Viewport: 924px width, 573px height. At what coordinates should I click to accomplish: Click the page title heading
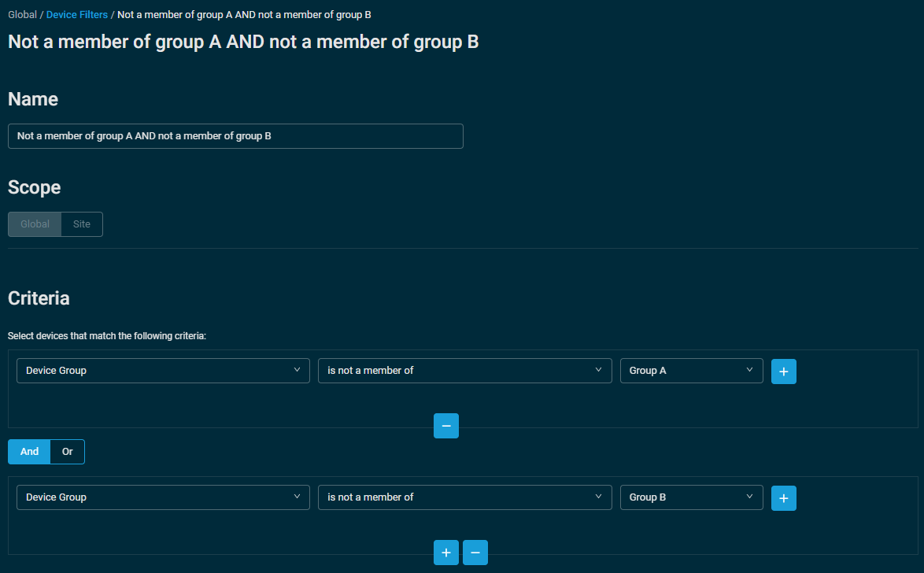click(x=242, y=42)
